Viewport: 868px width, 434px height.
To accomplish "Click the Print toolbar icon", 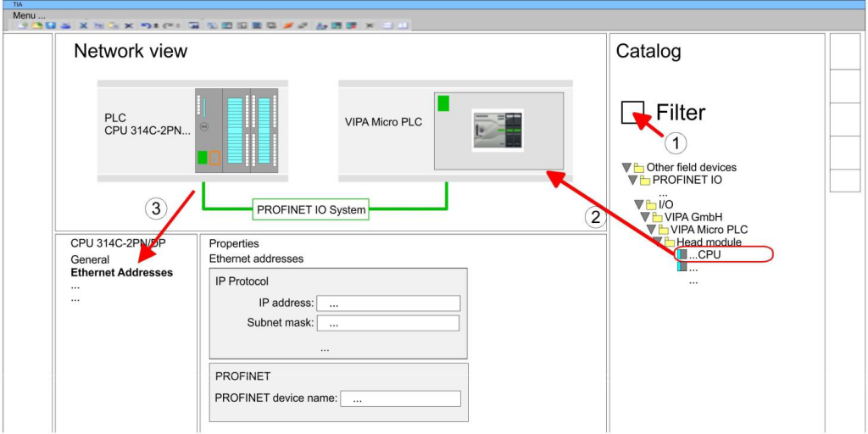I will coord(65,25).
